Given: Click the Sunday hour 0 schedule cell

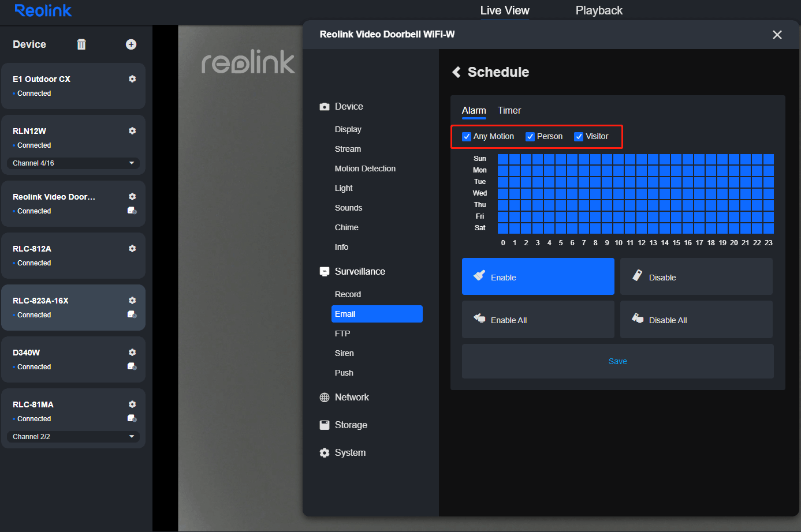Looking at the screenshot, I should coord(503,159).
